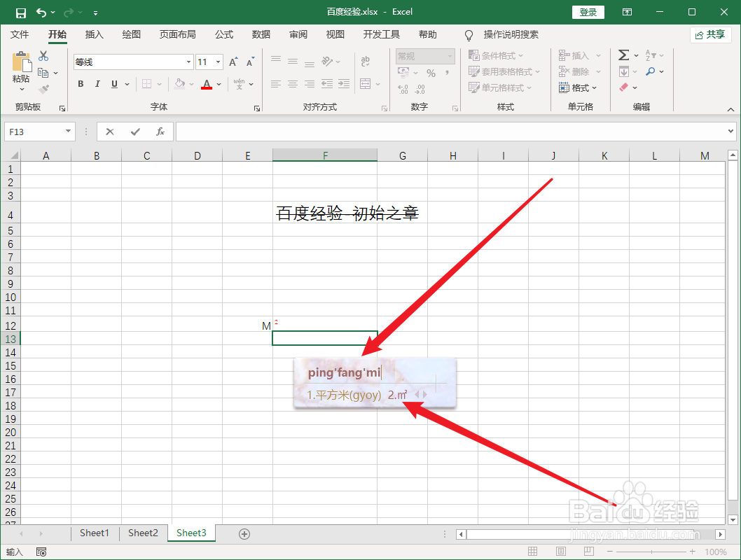Image resolution: width=741 pixels, height=560 pixels.
Task: Switch to Normal view in status bar
Action: tap(532, 552)
